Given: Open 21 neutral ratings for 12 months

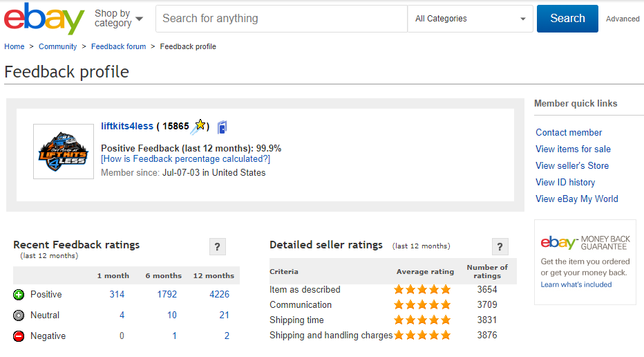Looking at the screenshot, I should [x=224, y=315].
